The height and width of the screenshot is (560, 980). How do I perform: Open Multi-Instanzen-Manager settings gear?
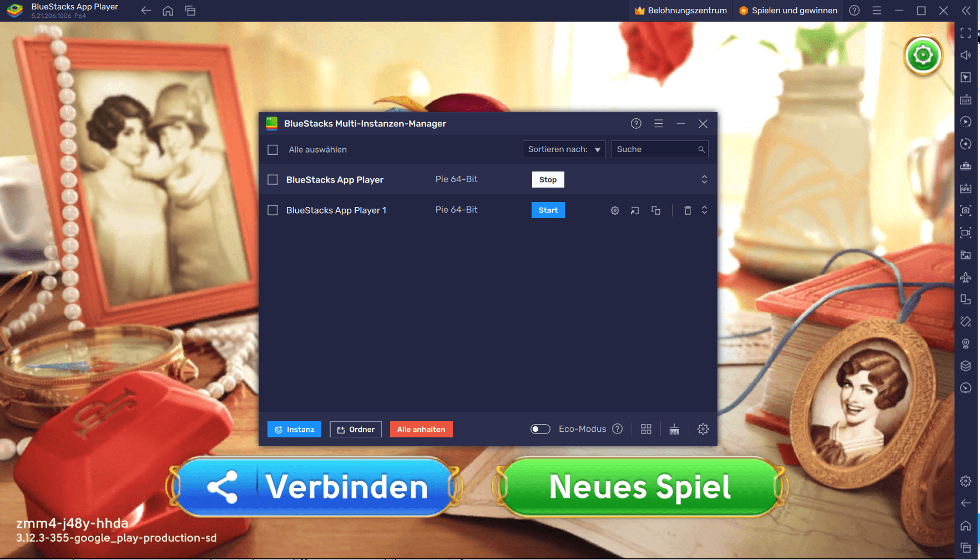click(703, 429)
